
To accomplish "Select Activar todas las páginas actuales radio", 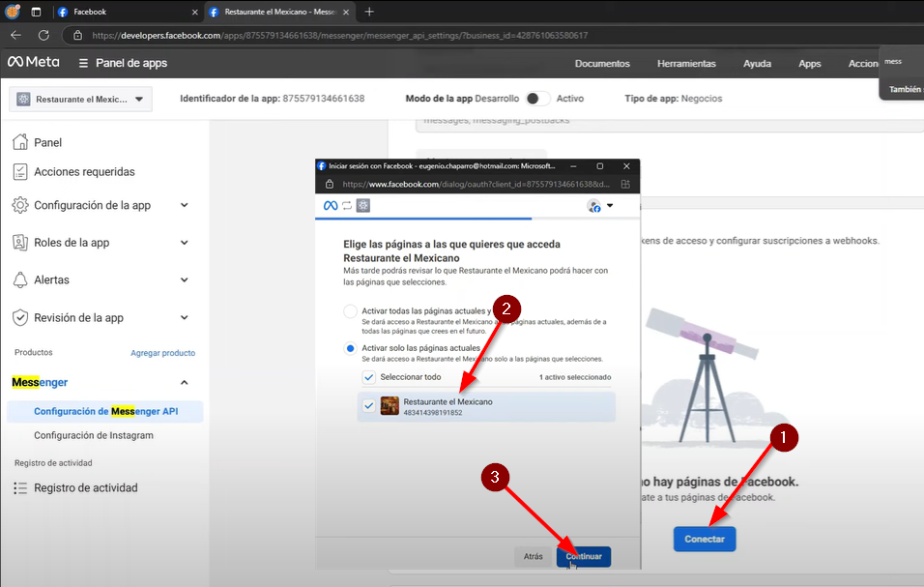I will (350, 311).
